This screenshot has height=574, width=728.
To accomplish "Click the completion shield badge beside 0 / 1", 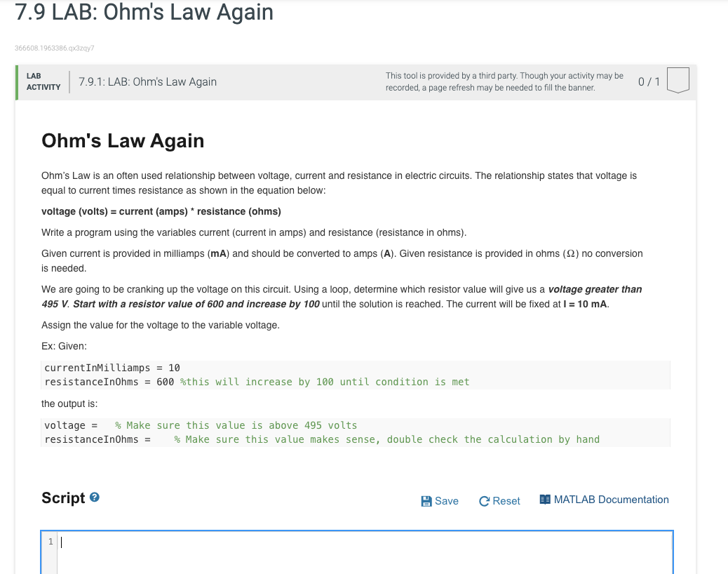I will tap(678, 81).
